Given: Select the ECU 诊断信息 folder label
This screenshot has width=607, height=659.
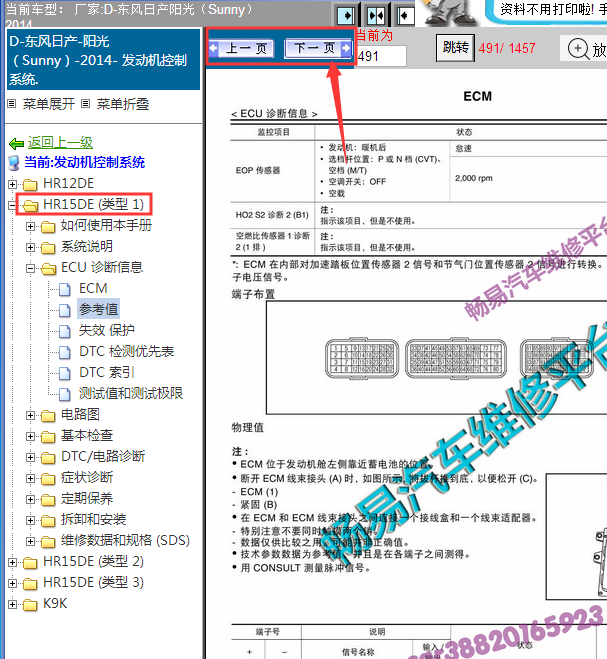Looking at the screenshot, I should point(102,267).
